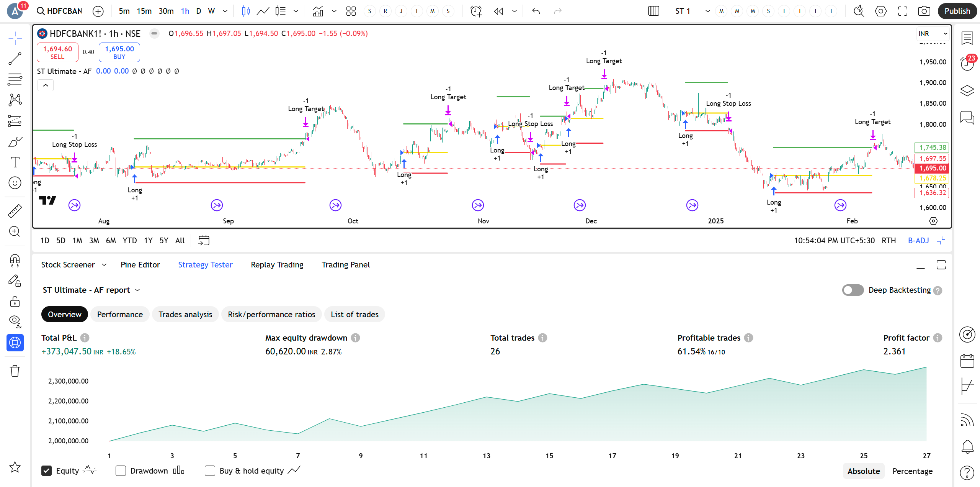Image resolution: width=980 pixels, height=487 pixels.
Task: Toggle Deep Backtesting switch
Action: click(x=853, y=290)
